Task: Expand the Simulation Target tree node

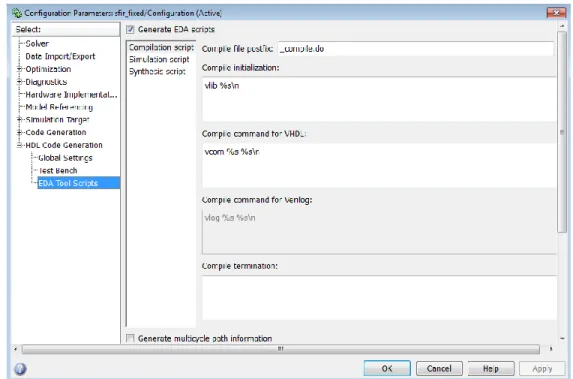Action: (19, 120)
